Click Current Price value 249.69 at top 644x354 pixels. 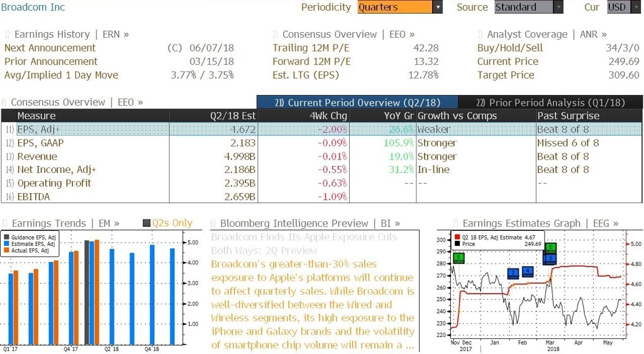point(624,61)
